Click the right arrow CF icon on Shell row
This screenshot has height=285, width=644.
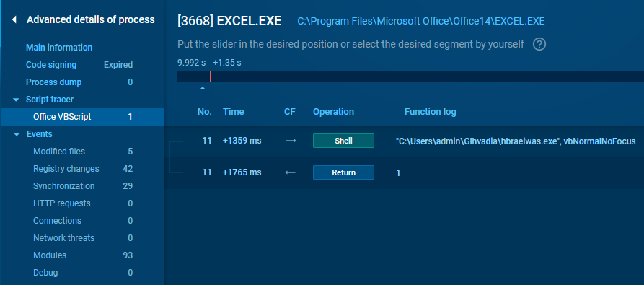click(291, 141)
